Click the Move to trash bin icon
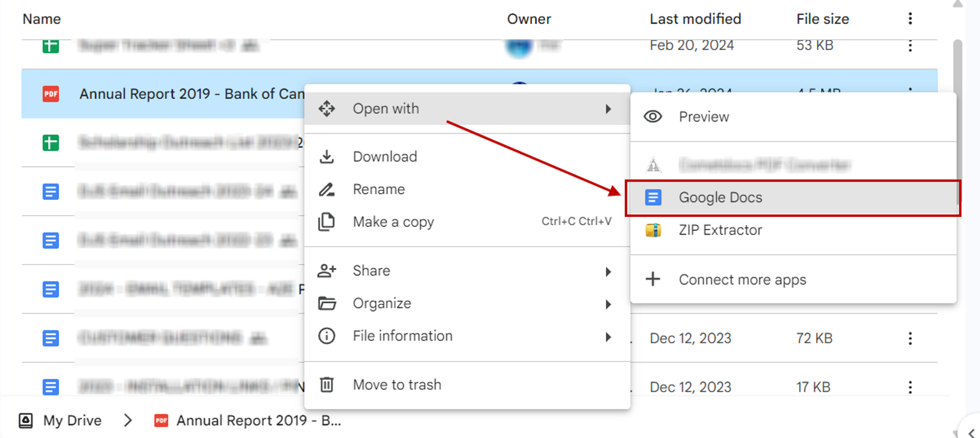 327,384
